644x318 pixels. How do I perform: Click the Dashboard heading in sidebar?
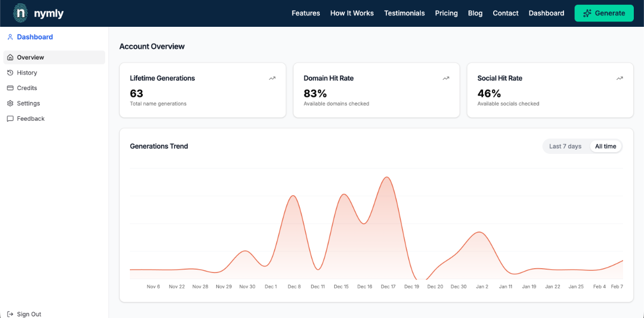[34, 37]
